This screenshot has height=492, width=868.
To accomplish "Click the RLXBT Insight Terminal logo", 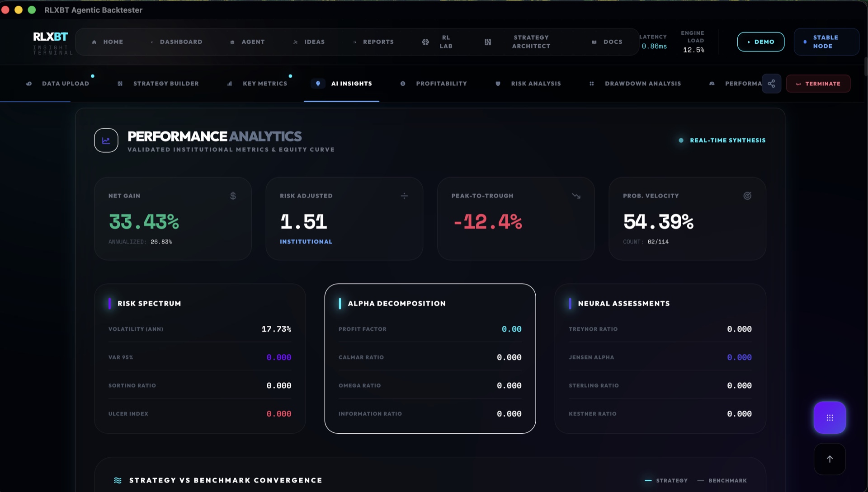I will pos(52,43).
